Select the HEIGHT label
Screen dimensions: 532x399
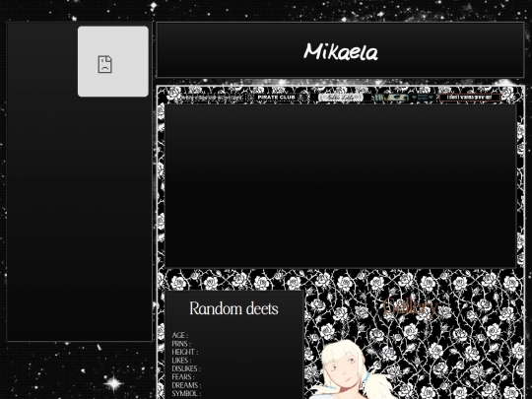pos(184,352)
